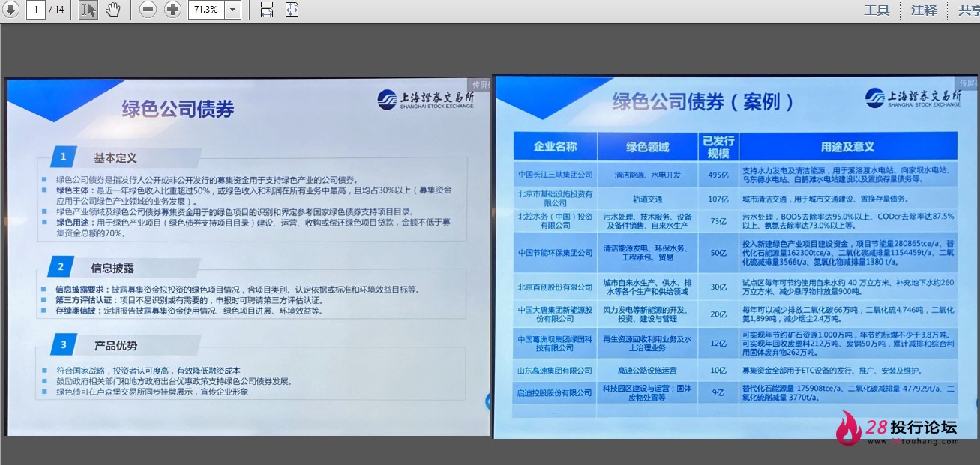Click the cell 启迪控股股份有限公司
Image resolution: width=980 pixels, height=465 pixels.
pos(555,392)
